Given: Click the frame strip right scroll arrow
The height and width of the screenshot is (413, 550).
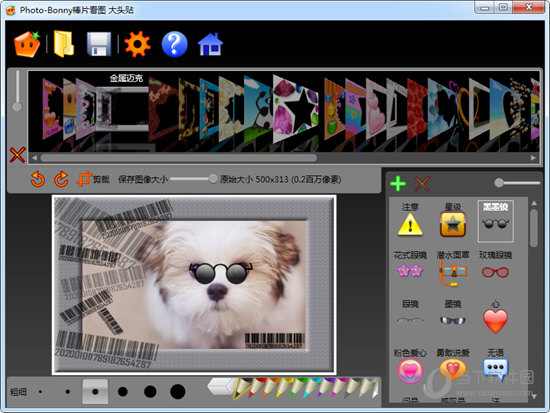Looking at the screenshot, I should (x=533, y=158).
